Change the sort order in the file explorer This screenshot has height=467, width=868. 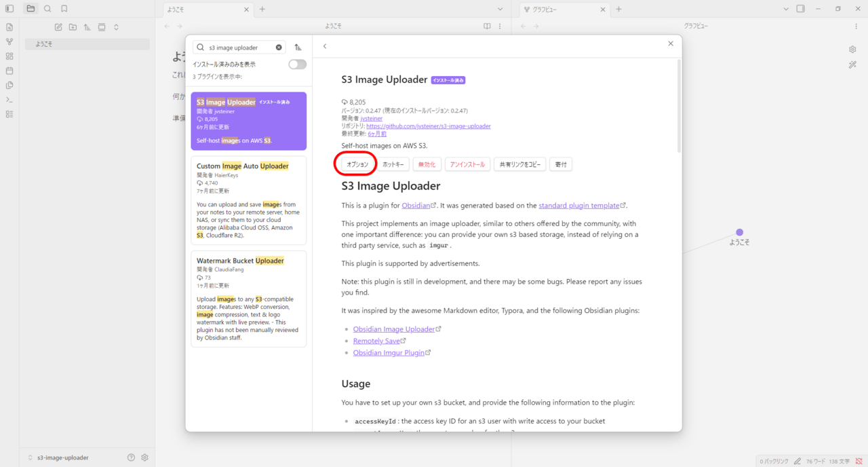click(x=87, y=27)
